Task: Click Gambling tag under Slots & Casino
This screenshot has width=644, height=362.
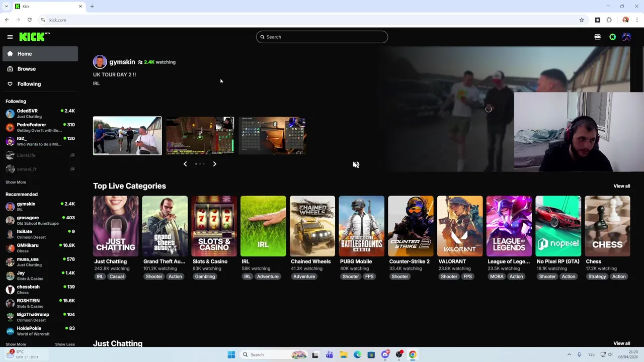Action: click(x=205, y=277)
